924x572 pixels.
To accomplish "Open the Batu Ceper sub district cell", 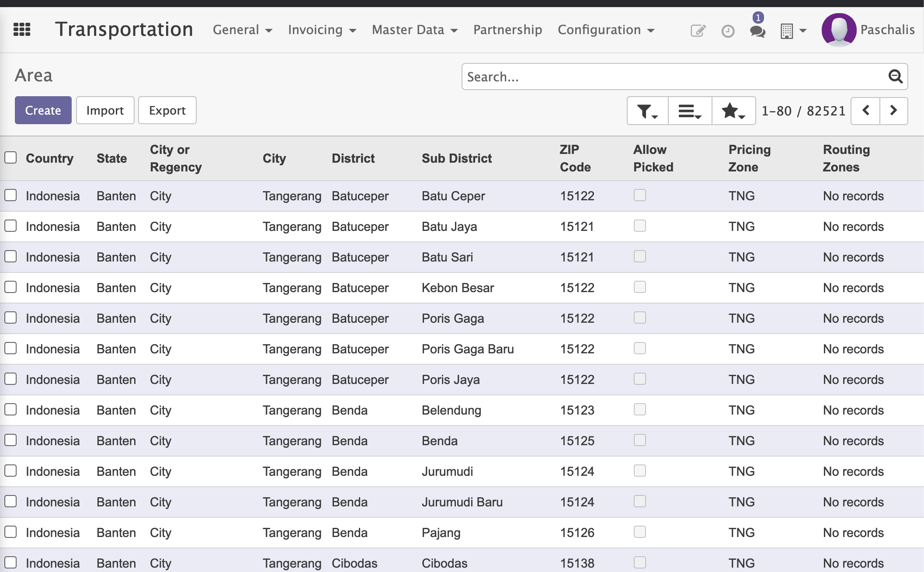I will click(x=453, y=196).
